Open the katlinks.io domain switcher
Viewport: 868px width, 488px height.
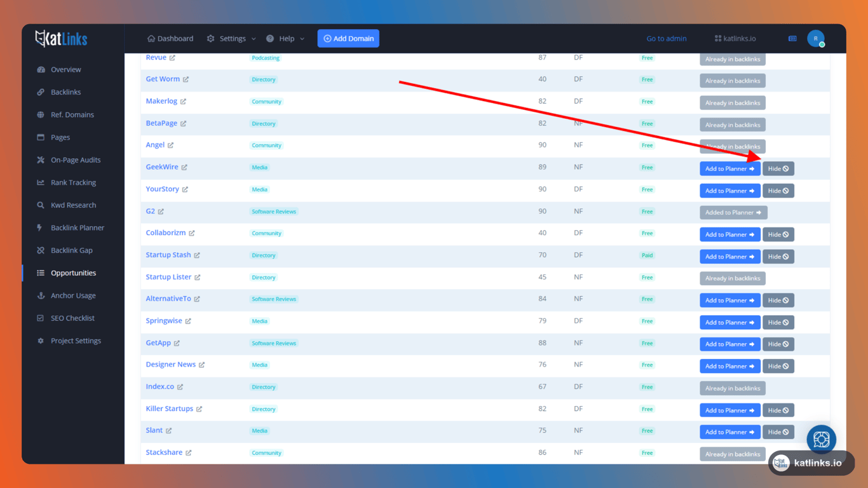point(735,39)
